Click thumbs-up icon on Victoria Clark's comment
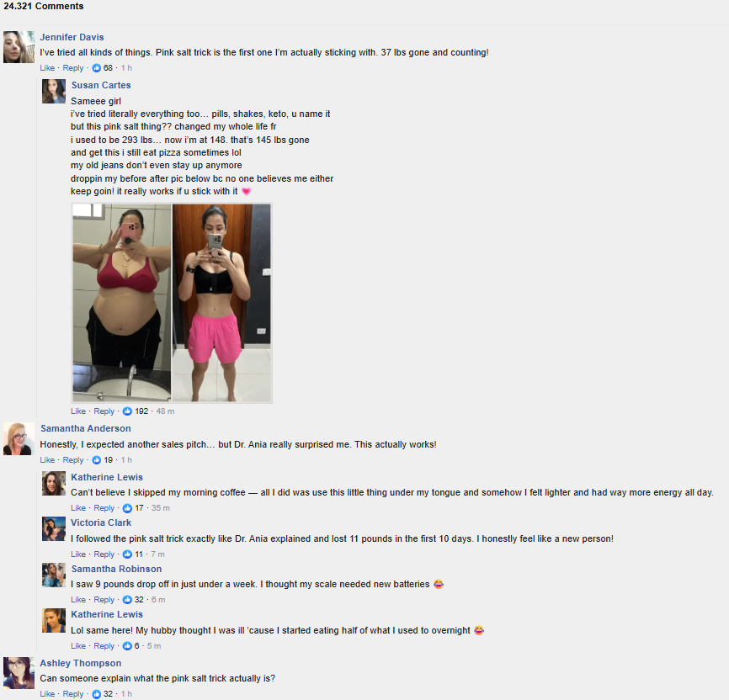This screenshot has width=729, height=700. (127, 554)
